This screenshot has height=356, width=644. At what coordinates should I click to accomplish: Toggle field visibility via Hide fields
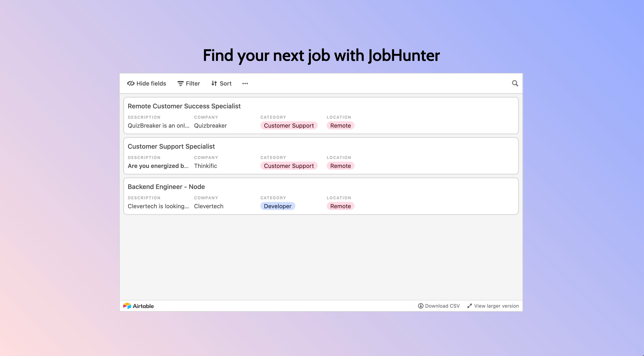[146, 84]
